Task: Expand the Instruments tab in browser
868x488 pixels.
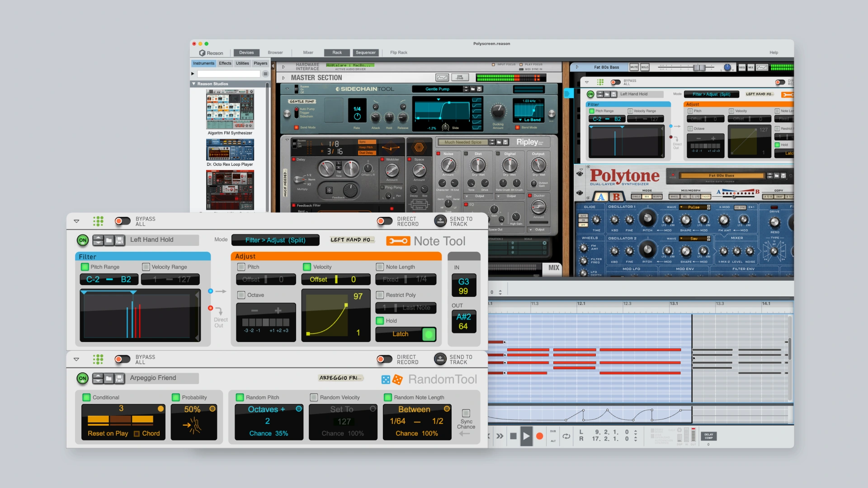Action: coord(203,63)
